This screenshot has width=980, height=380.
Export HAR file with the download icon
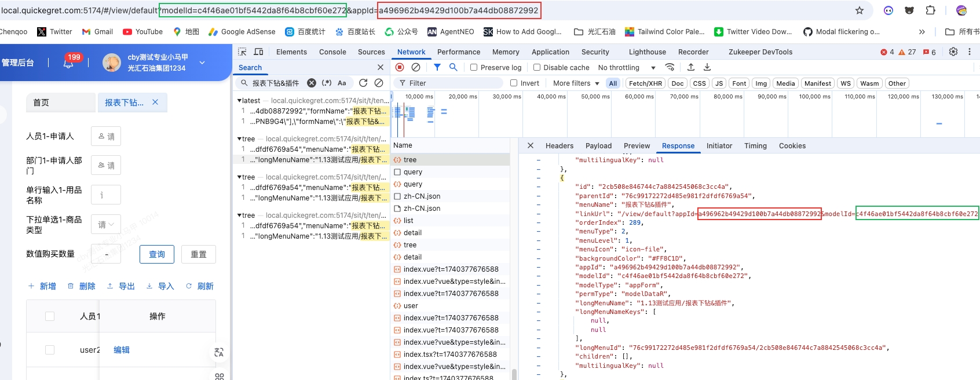(x=707, y=67)
